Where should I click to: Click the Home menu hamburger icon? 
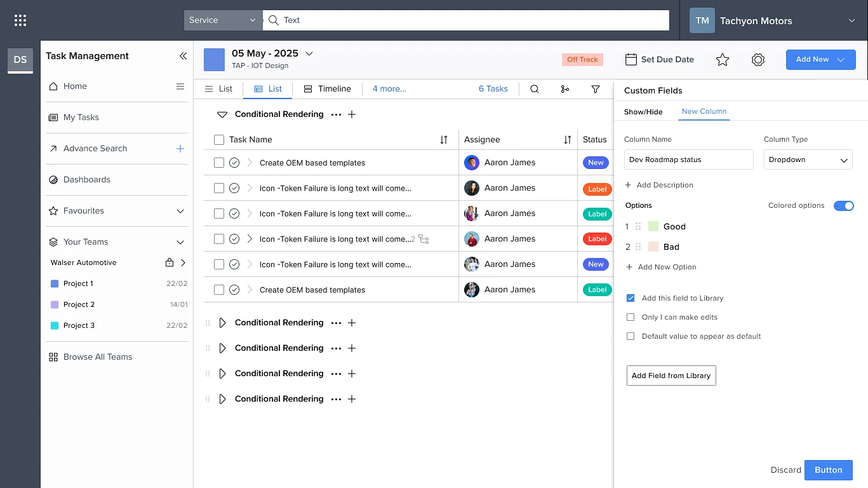point(180,86)
